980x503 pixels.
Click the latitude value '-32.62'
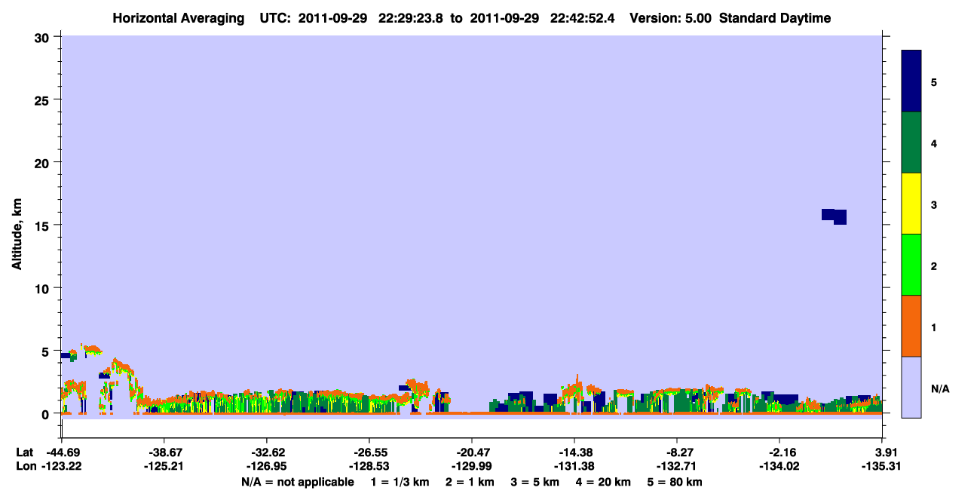[267, 452]
